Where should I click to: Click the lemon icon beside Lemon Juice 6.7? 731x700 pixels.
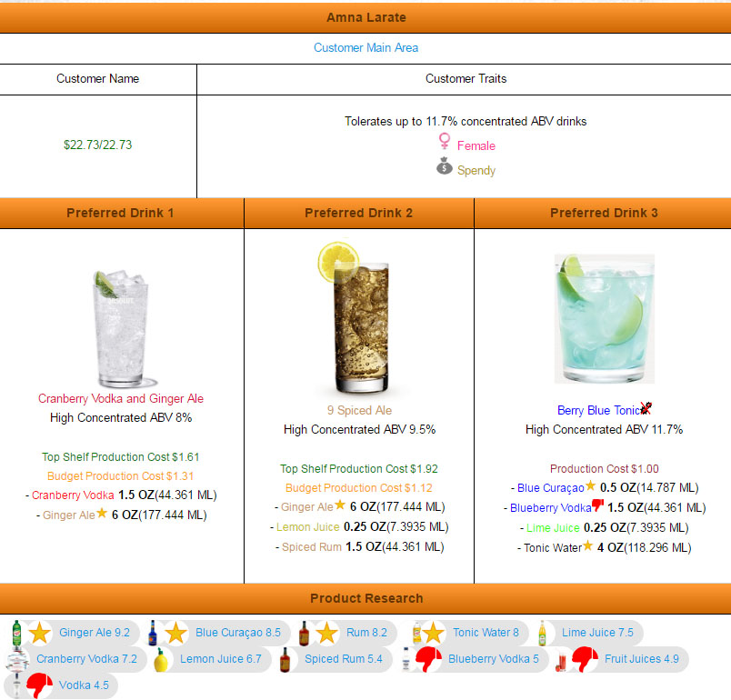(x=162, y=659)
